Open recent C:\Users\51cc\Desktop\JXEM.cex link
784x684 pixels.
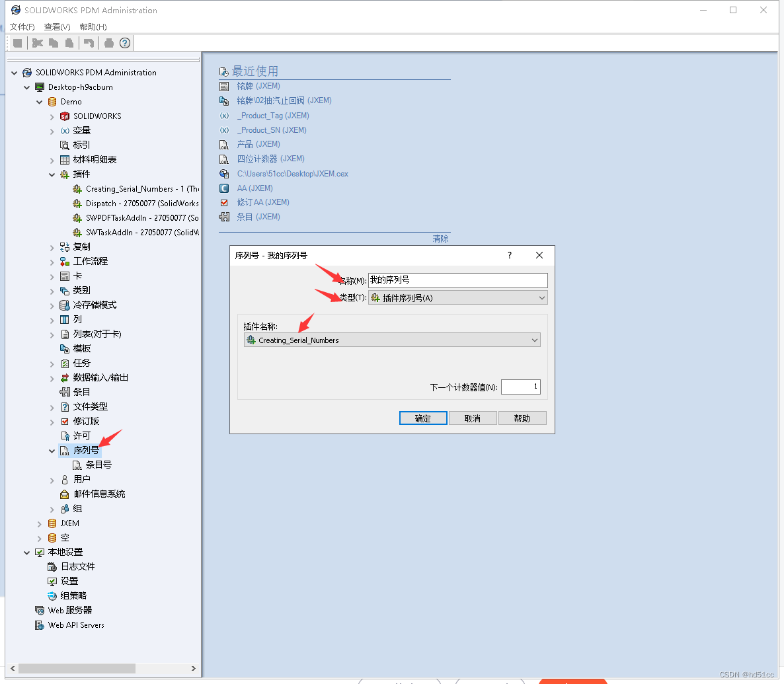click(x=292, y=174)
